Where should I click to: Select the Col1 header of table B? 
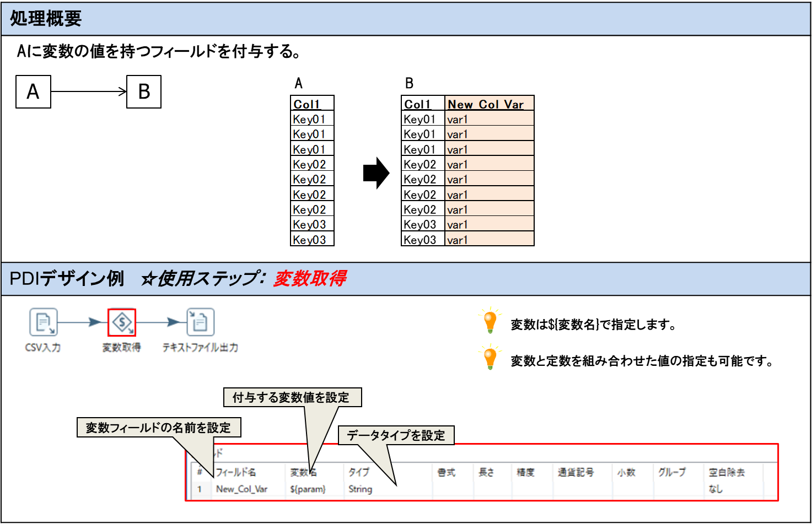(423, 104)
